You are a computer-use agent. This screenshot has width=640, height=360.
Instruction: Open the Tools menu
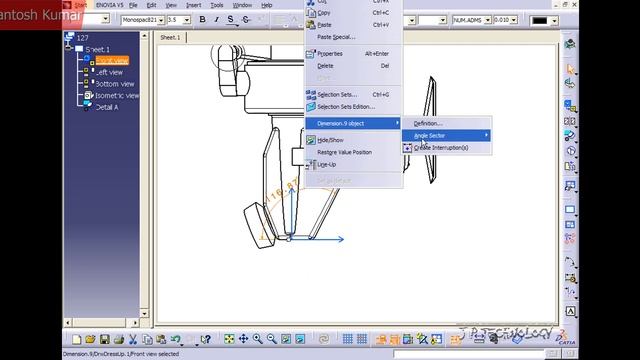coord(217,5)
